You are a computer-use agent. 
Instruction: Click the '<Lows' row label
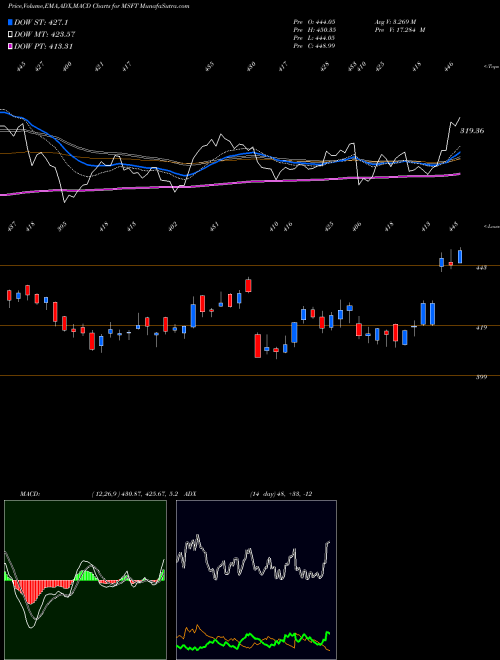coord(491,226)
